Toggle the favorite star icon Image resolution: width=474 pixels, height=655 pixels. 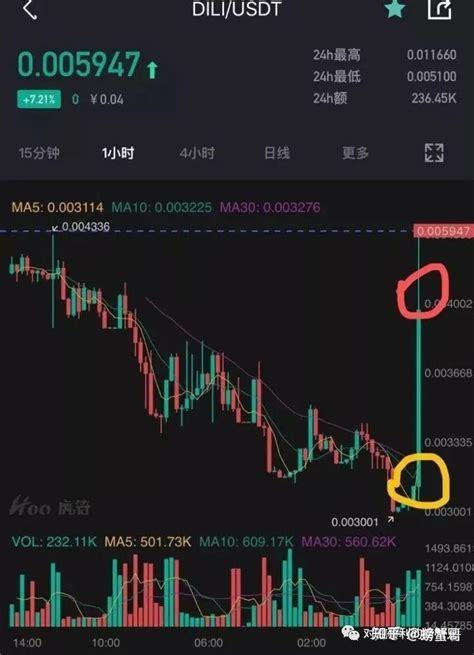coord(395,8)
